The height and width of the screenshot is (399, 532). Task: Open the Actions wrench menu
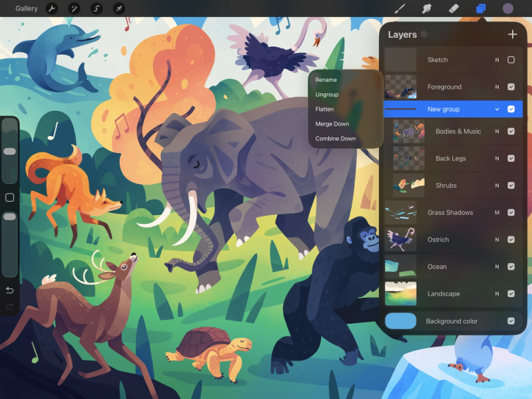52,8
